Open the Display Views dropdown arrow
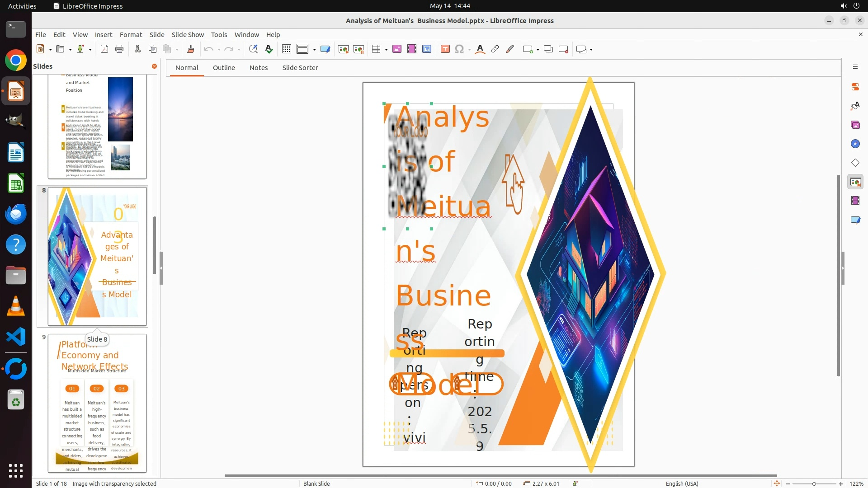Viewport: 868px width, 488px height. tap(314, 49)
